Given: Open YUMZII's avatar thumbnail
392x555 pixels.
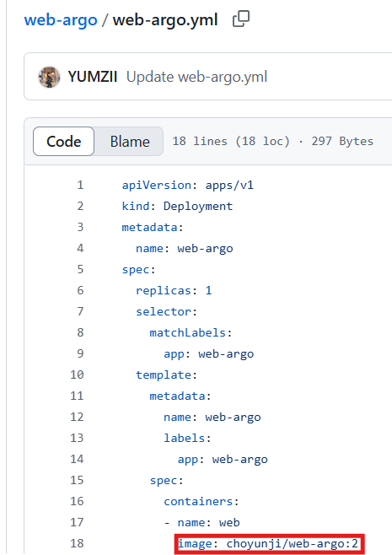Looking at the screenshot, I should point(49,77).
